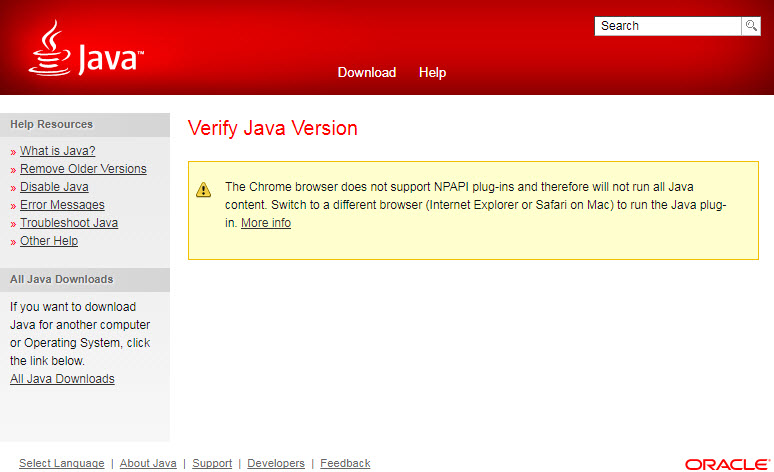Open the All Java Downloads link
The height and width of the screenshot is (472, 774).
(62, 379)
